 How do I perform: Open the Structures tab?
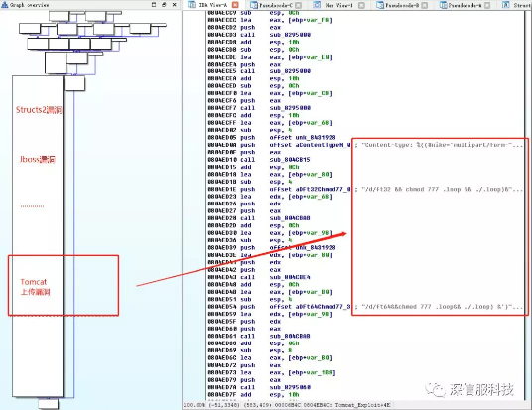click(516, 5)
